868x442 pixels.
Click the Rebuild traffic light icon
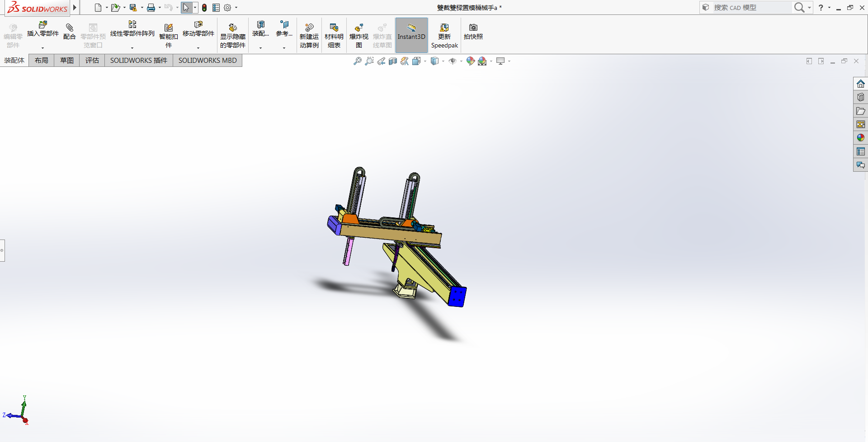pos(204,8)
